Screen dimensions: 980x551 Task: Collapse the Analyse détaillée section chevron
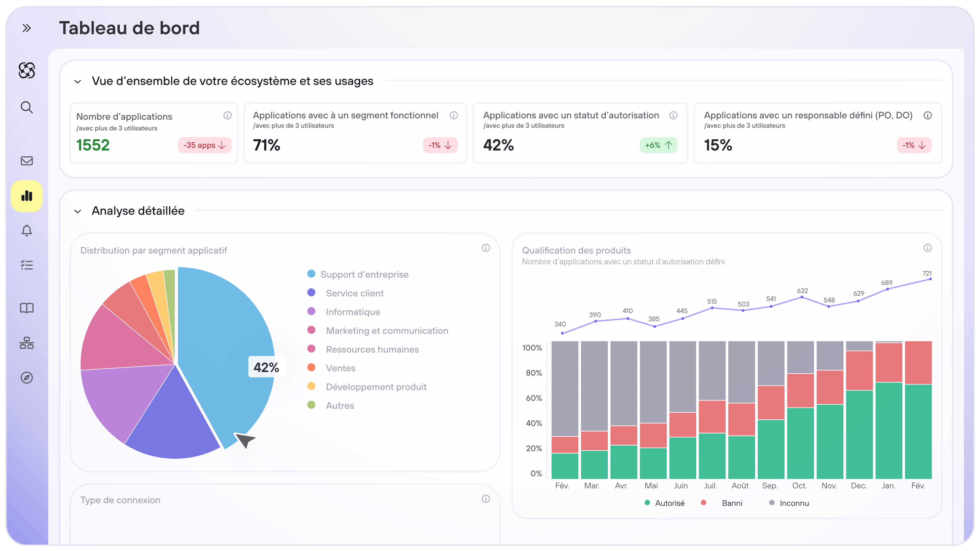[78, 211]
